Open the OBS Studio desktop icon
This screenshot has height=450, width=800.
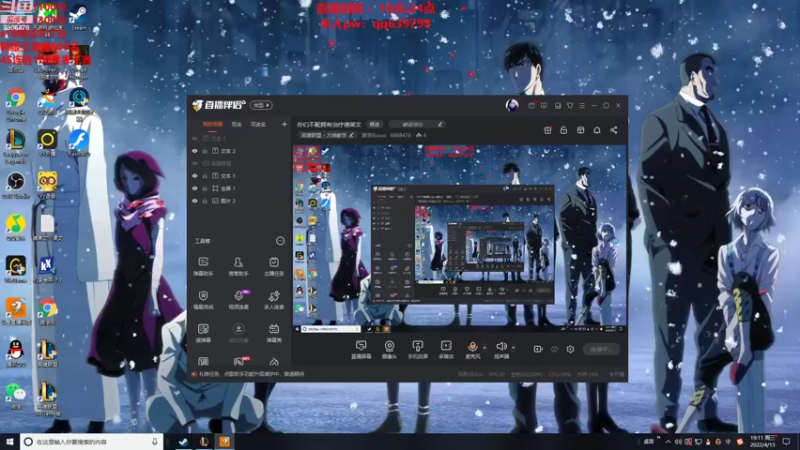pos(16,185)
